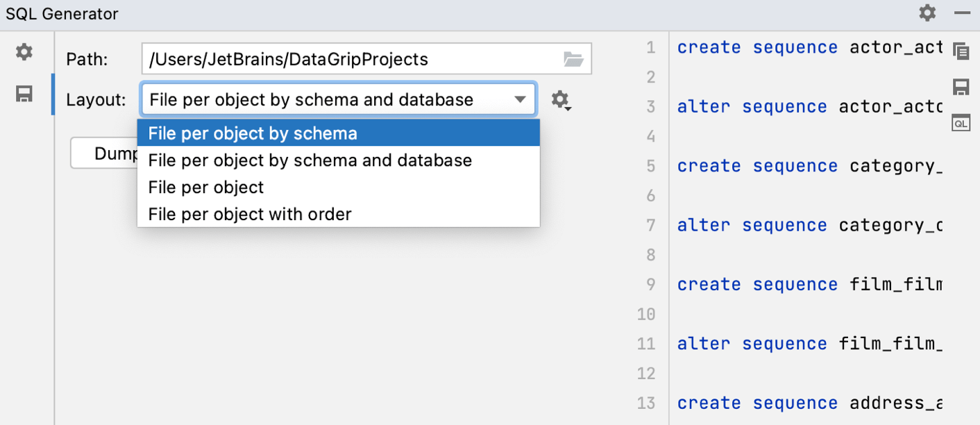Viewport: 980px width, 425px height.
Task: Click the Layout combo box field
Action: (x=326, y=100)
